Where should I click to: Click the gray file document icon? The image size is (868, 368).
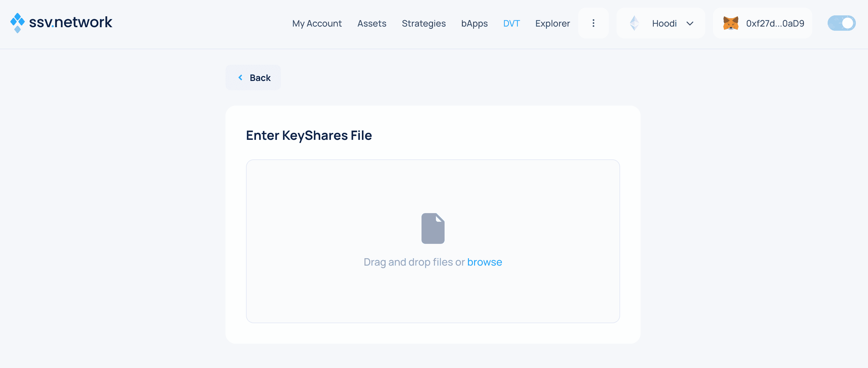tap(433, 228)
